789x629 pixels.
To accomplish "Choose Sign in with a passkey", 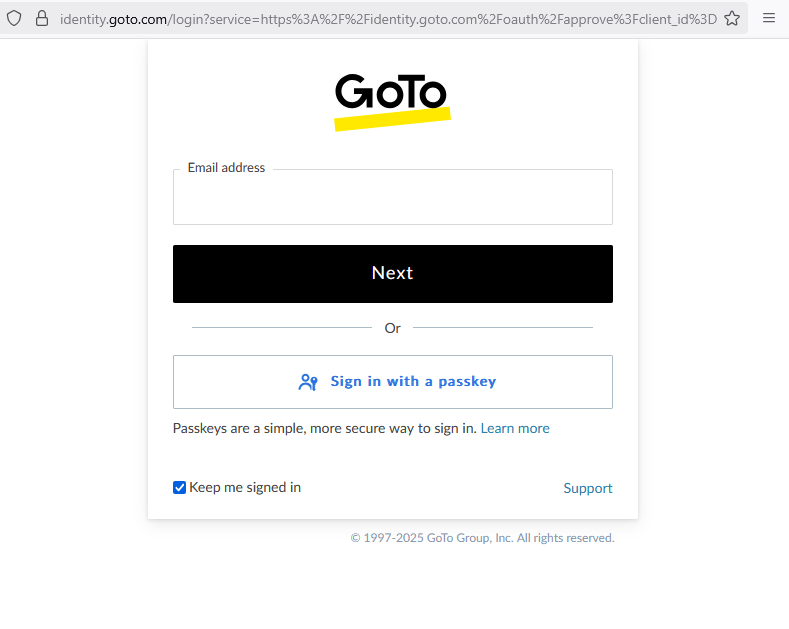I will click(412, 382).
